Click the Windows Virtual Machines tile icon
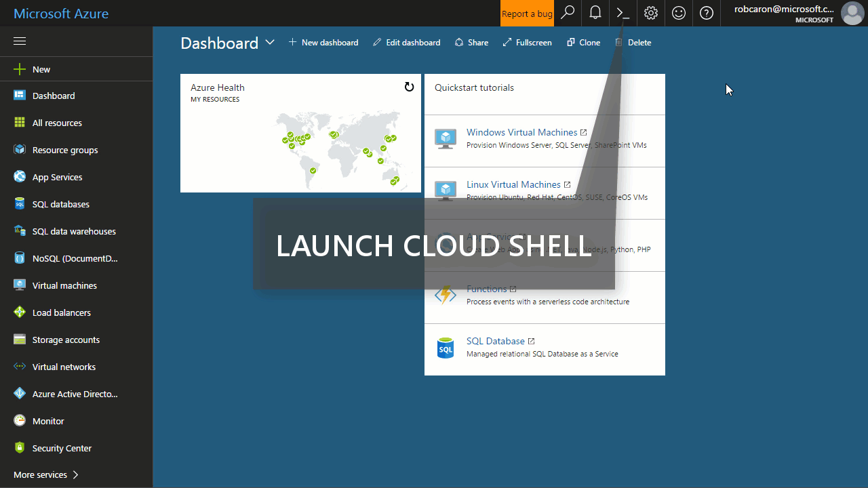868x488 pixels. point(446,139)
